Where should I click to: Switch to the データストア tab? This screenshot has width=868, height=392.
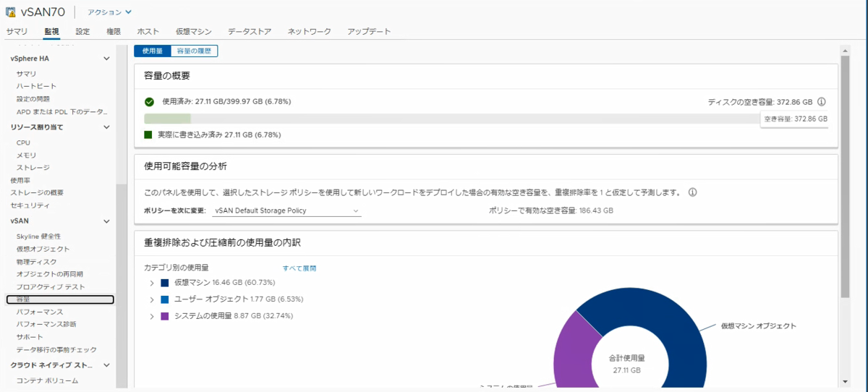pos(250,32)
